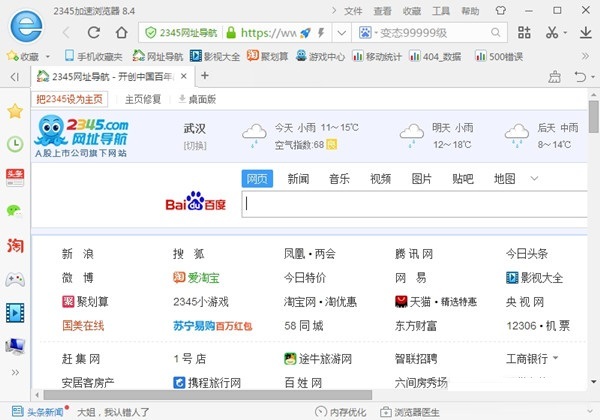Open a new tab with plus button

pos(205,75)
